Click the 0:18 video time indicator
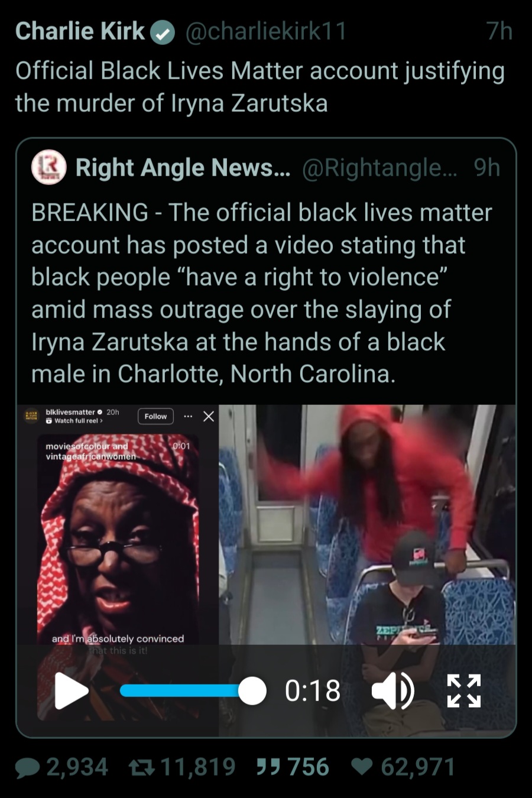The image size is (532, 798). [x=313, y=690]
